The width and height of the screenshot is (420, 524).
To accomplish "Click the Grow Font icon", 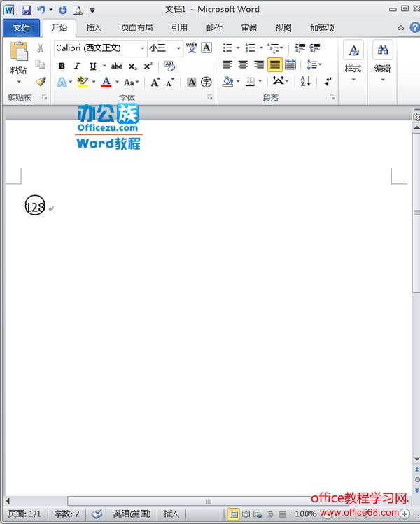I will (155, 82).
